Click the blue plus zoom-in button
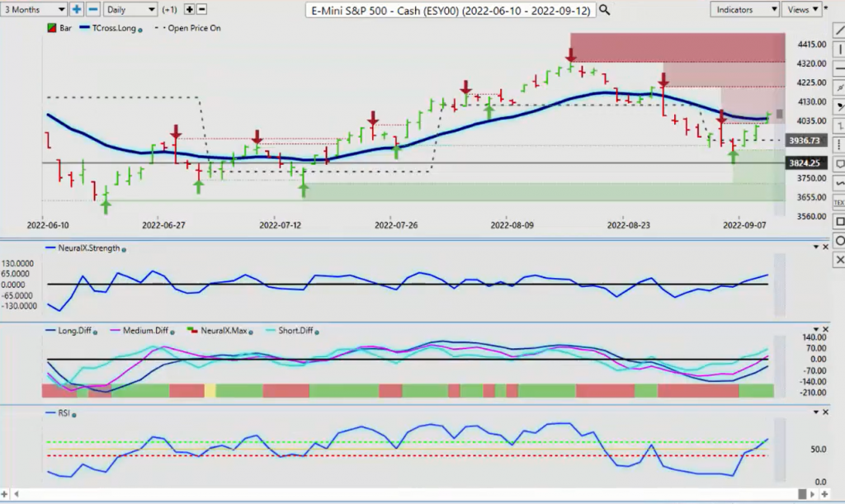This screenshot has height=504, width=845. coord(77,9)
